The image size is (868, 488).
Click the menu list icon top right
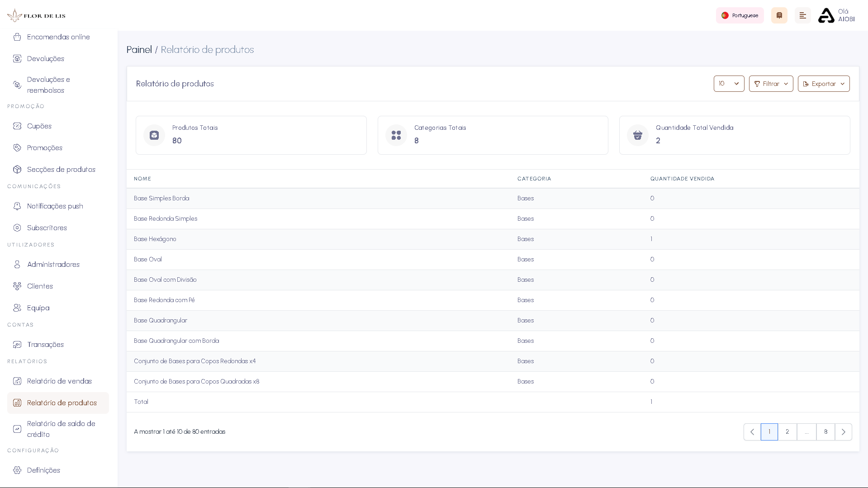pyautogui.click(x=803, y=15)
